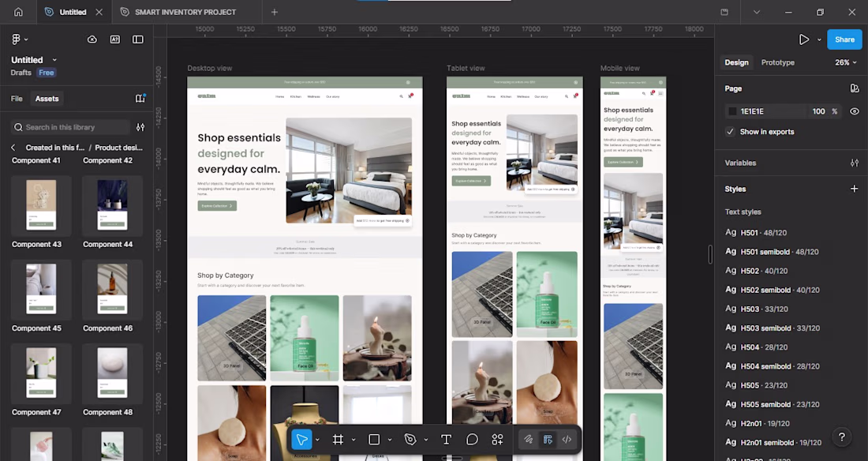Select the Frame tool
868x461 pixels.
pyautogui.click(x=338, y=440)
